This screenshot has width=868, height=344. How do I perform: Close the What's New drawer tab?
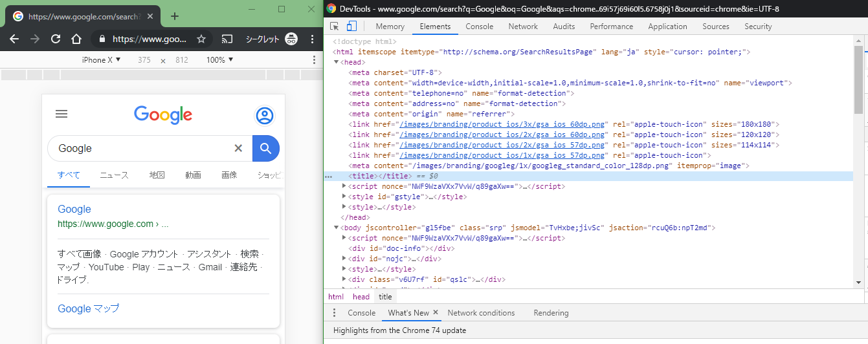point(436,312)
